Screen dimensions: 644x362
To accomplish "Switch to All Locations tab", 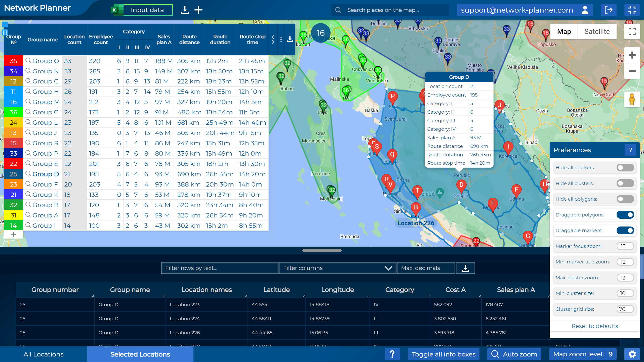I will coord(44,354).
